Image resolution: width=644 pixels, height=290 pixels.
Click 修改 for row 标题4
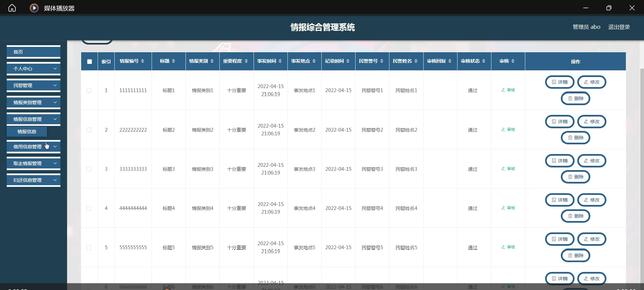[x=592, y=200]
